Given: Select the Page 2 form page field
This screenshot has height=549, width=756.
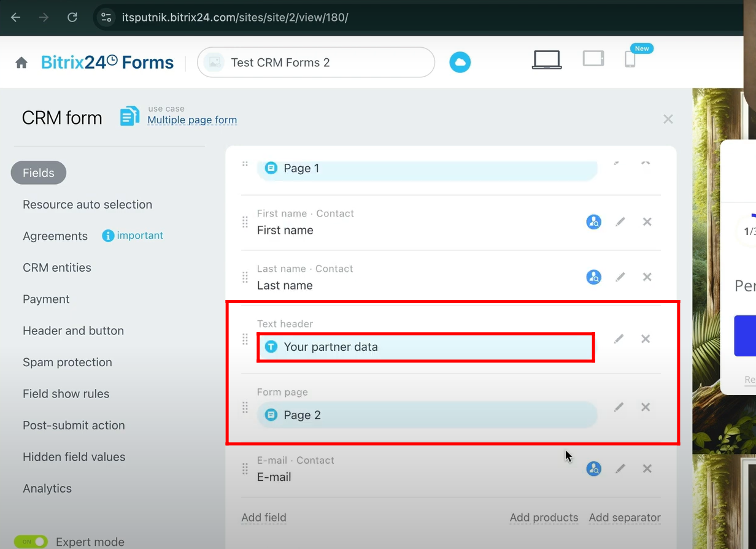Looking at the screenshot, I should [x=427, y=415].
